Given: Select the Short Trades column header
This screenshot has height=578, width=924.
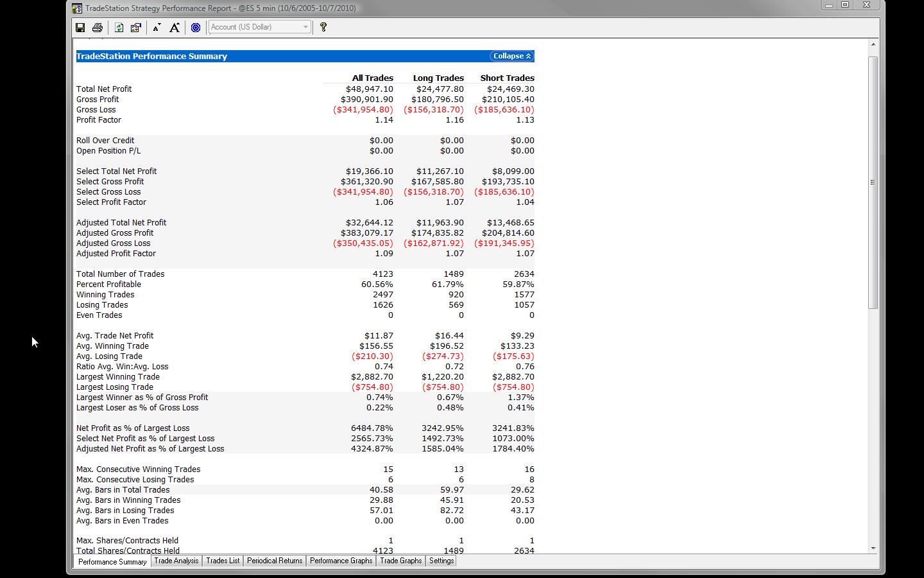Looking at the screenshot, I should click(x=508, y=78).
